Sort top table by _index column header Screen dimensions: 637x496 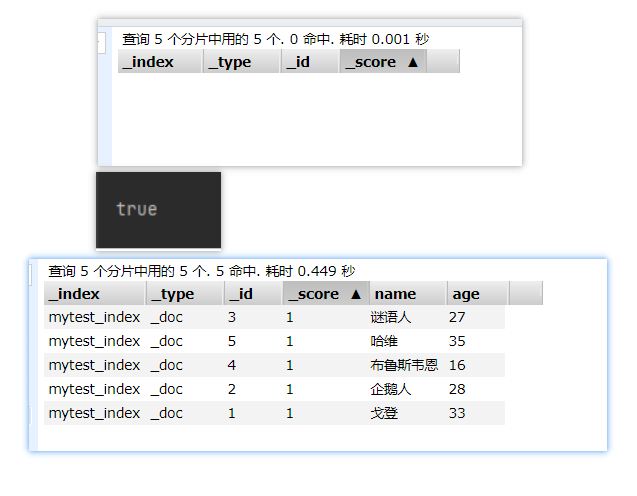160,61
